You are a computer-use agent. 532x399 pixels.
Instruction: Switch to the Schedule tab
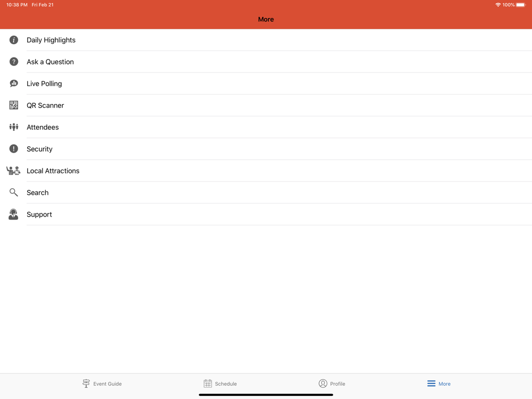[x=220, y=384]
